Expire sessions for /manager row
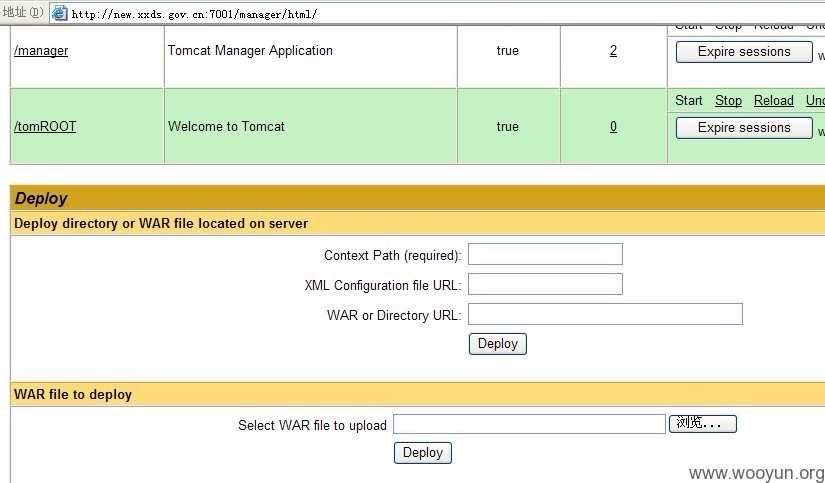This screenshot has height=483, width=825. tap(744, 52)
